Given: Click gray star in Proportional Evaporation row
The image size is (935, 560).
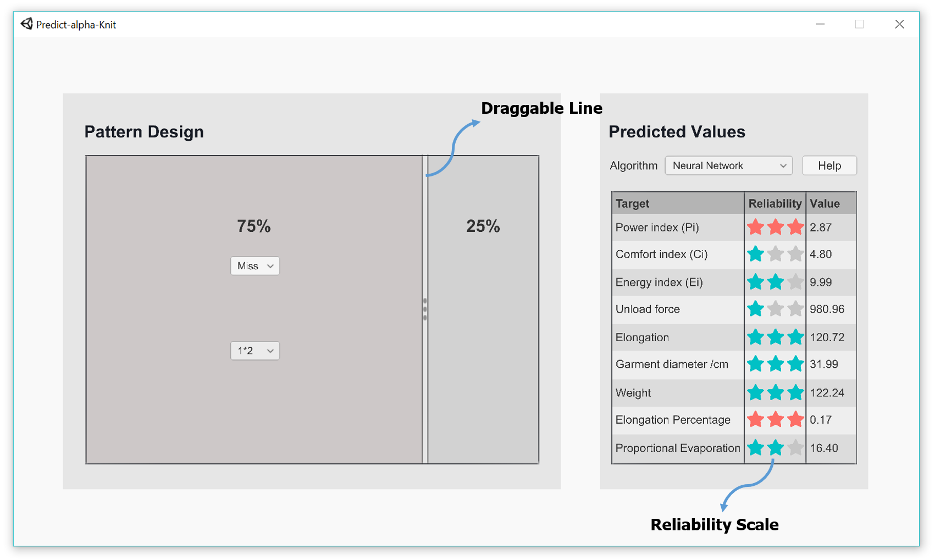Looking at the screenshot, I should [x=795, y=448].
